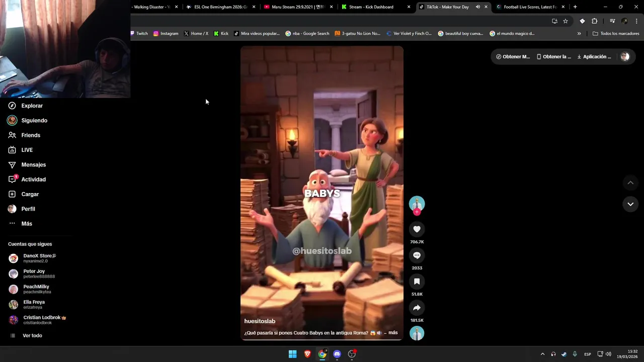Share the video with the arrow icon
This screenshot has width=644, height=362.
click(417, 308)
